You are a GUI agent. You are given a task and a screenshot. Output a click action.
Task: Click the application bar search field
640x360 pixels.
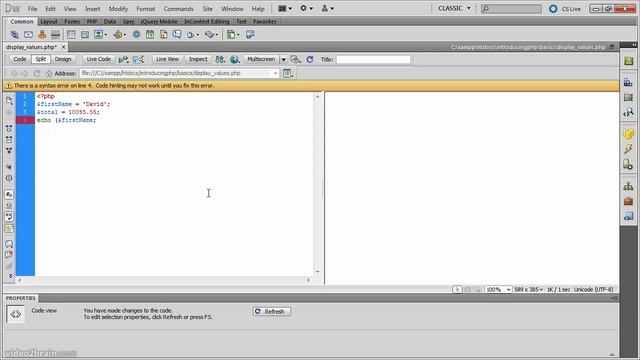511,9
